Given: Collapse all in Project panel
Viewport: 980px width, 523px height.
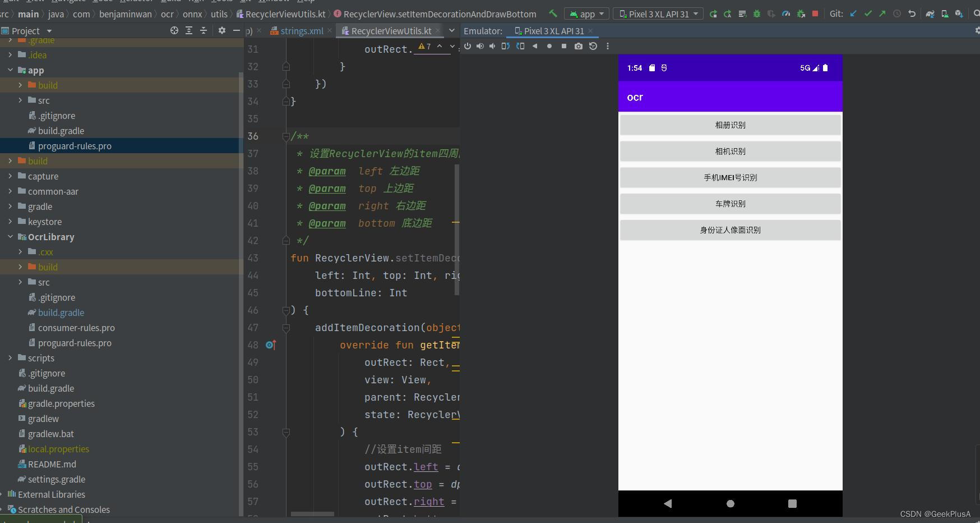Looking at the screenshot, I should click(204, 31).
